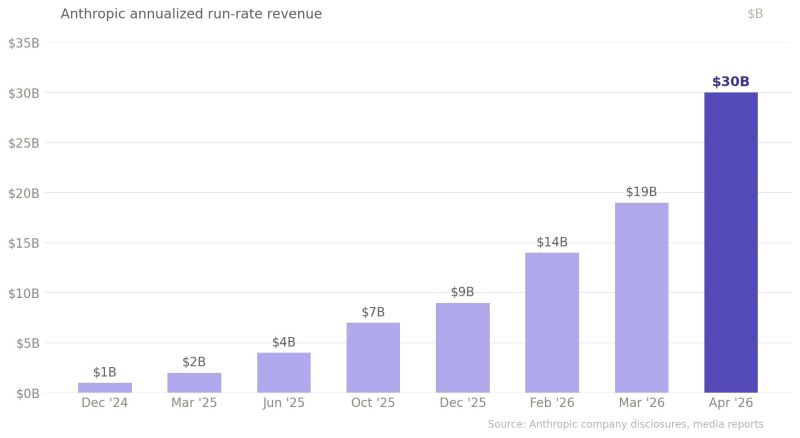Click the source note 'Anthropic company disclosures, media reports'

point(646,424)
